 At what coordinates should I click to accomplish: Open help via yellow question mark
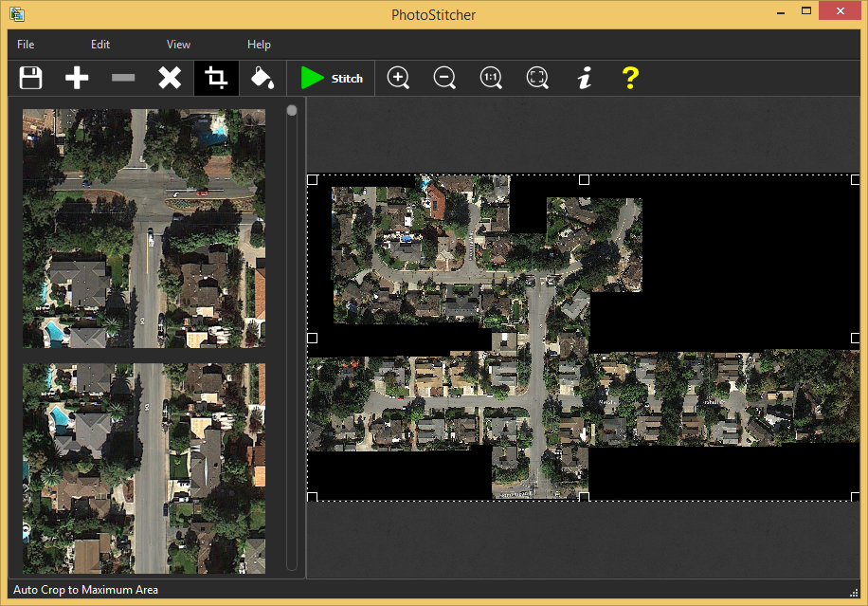point(630,78)
